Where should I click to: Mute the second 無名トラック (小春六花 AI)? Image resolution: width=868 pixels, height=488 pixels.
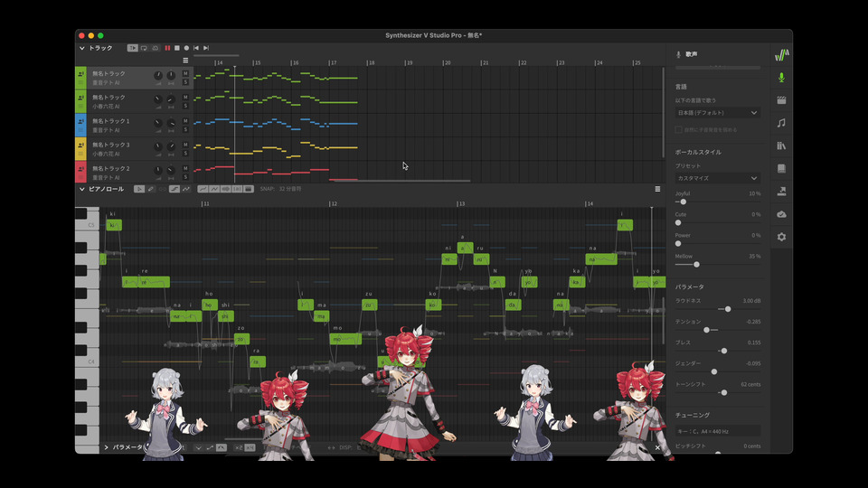coord(185,97)
